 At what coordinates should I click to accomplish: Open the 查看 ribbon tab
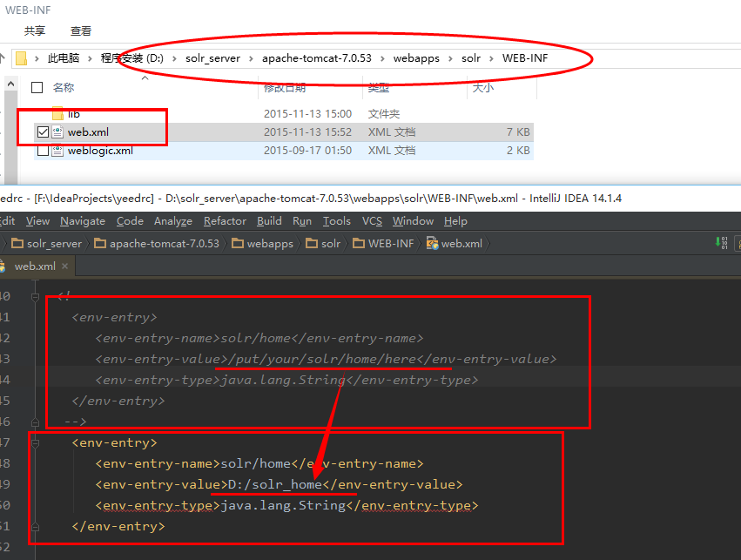pyautogui.click(x=81, y=31)
